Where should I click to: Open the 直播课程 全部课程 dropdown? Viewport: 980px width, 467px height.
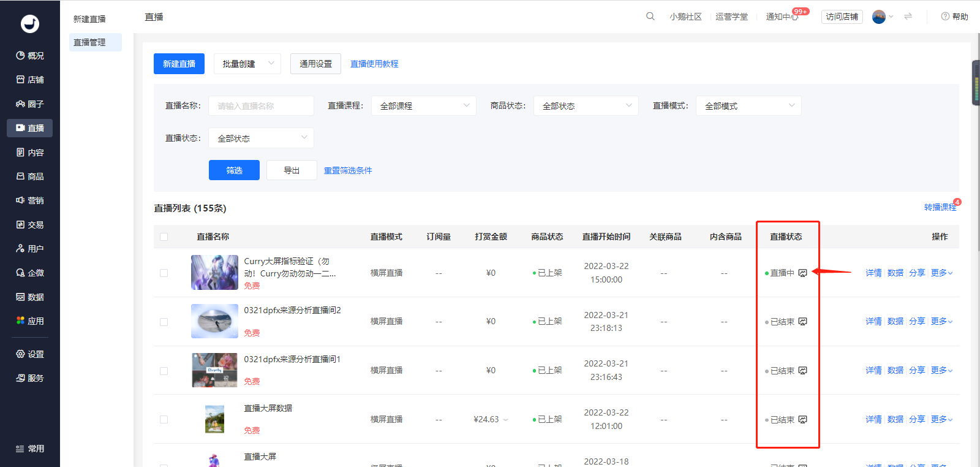424,105
